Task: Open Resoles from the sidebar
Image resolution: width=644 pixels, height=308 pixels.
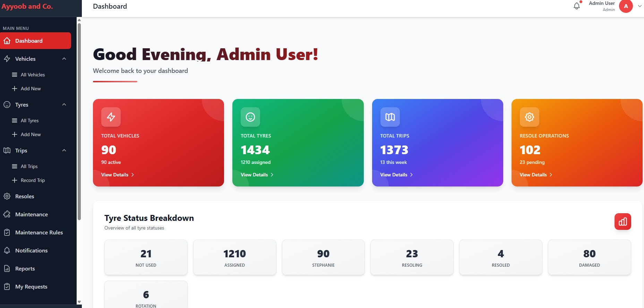Action: 25,196
